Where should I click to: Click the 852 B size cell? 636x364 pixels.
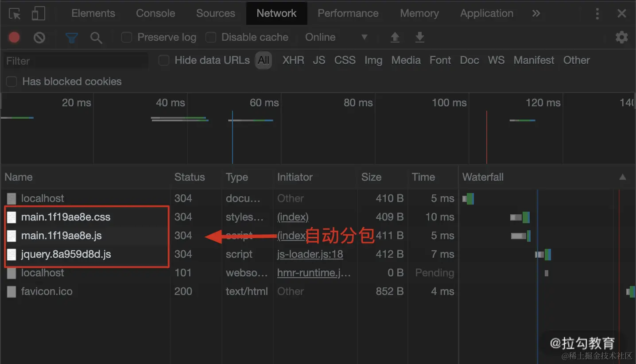click(x=389, y=291)
